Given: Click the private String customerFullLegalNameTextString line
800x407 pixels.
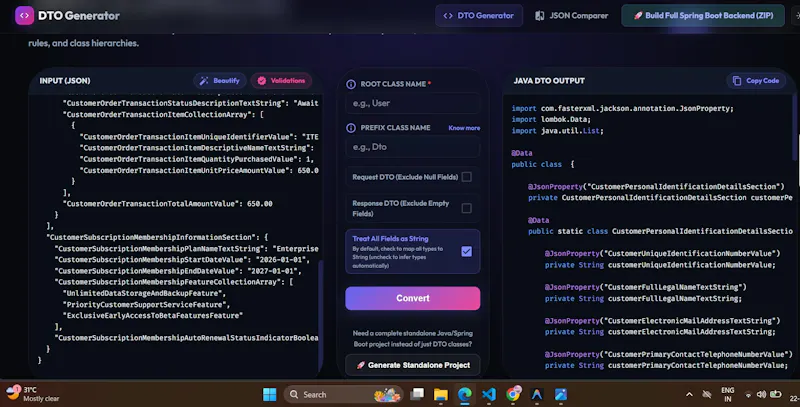Looking at the screenshot, I should (643, 298).
